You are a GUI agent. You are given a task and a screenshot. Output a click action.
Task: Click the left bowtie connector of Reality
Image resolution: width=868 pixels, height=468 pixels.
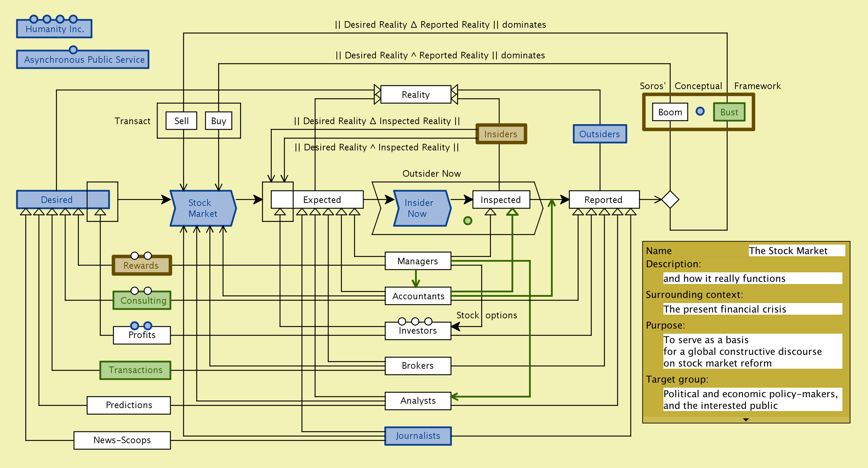(377, 95)
